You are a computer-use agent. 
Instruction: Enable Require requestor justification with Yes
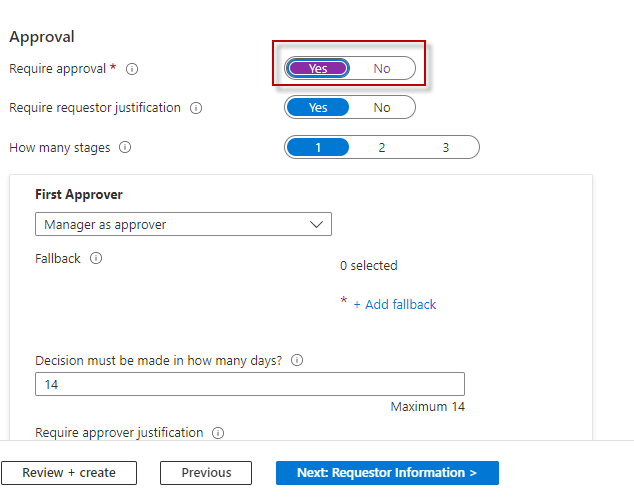318,108
